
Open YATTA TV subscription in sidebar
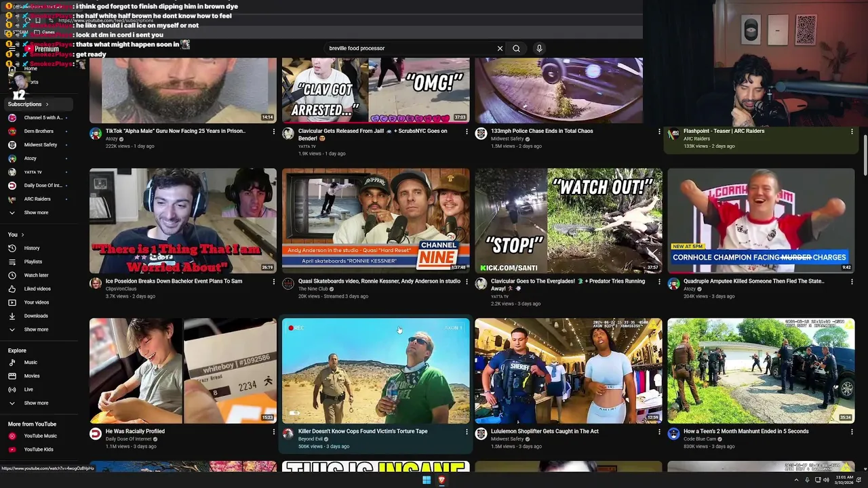click(x=39, y=171)
